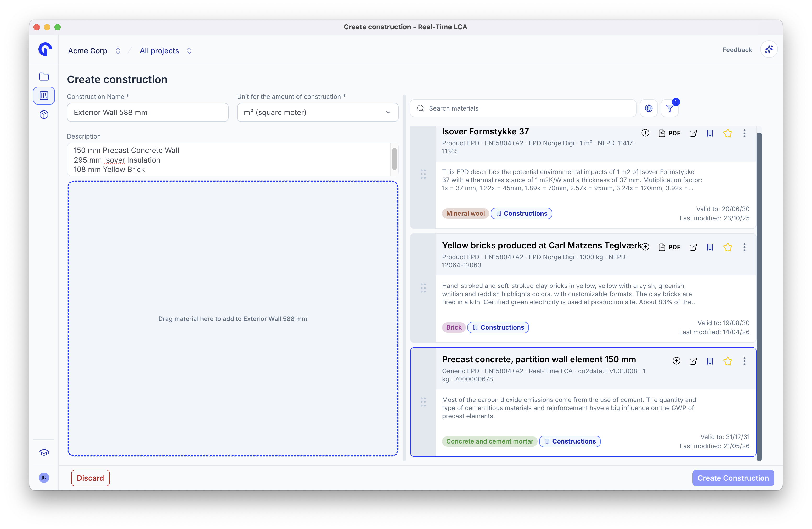Open external link for Precast concrete element
Image resolution: width=812 pixels, height=529 pixels.
(x=693, y=361)
